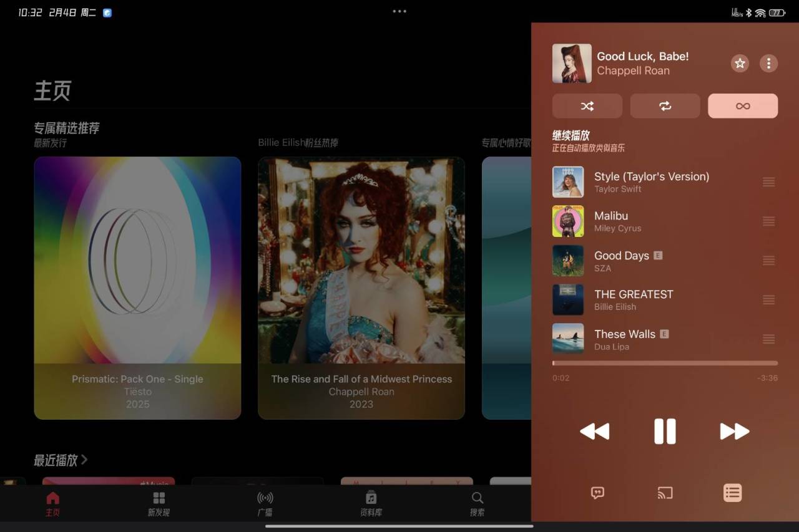Open the cast to device icon
The height and width of the screenshot is (532, 799).
tap(665, 493)
